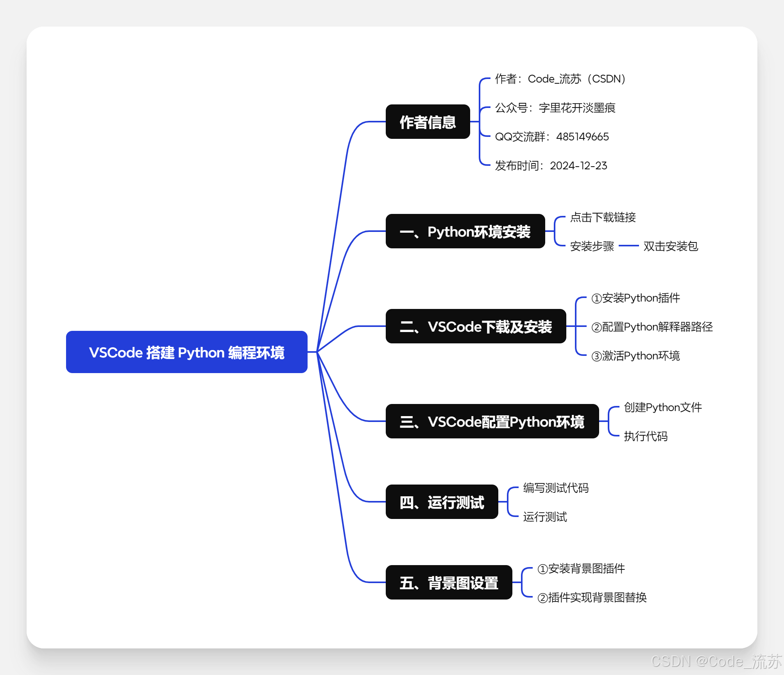The image size is (784, 675).
Task: Click the 创建Python文件 leaf
Action: coord(663,408)
